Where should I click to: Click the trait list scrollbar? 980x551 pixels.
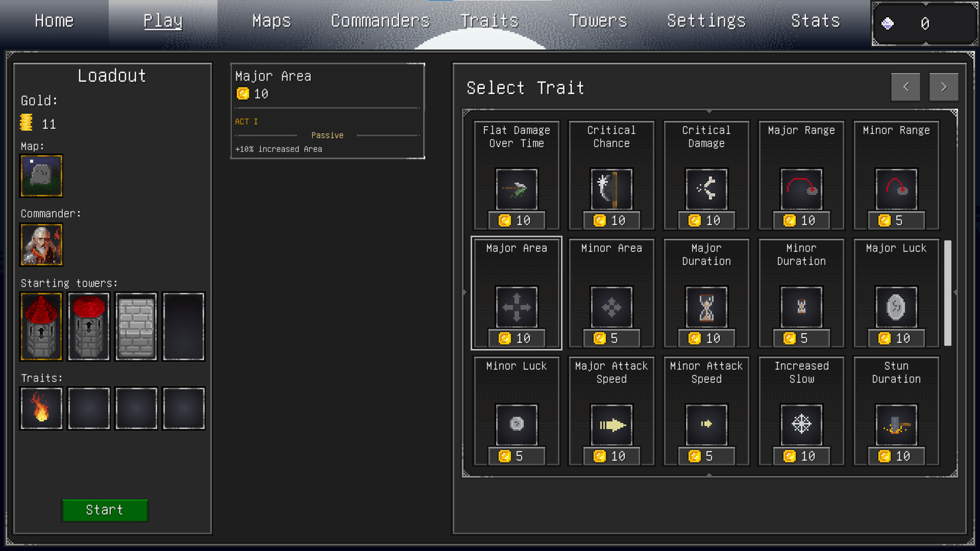(x=948, y=293)
